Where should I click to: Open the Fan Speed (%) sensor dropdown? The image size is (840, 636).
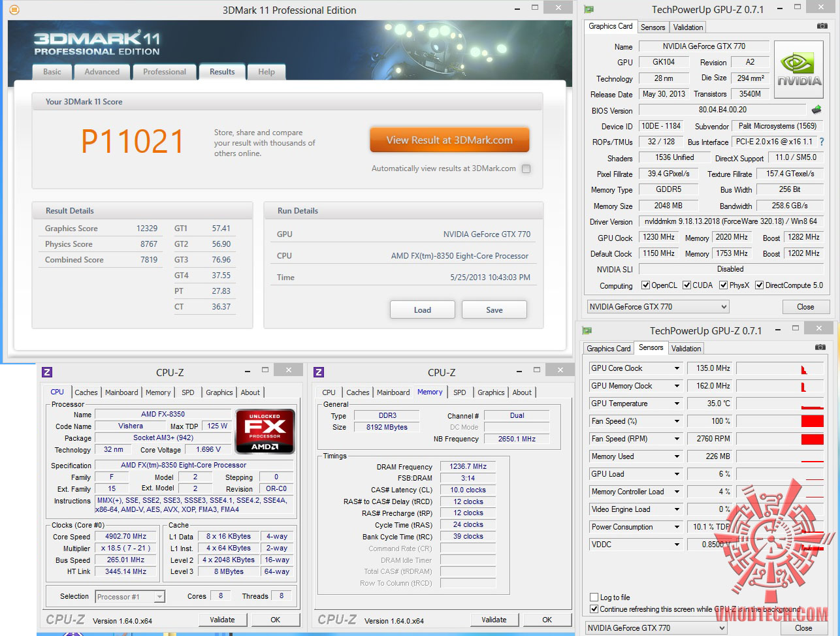pyautogui.click(x=677, y=421)
